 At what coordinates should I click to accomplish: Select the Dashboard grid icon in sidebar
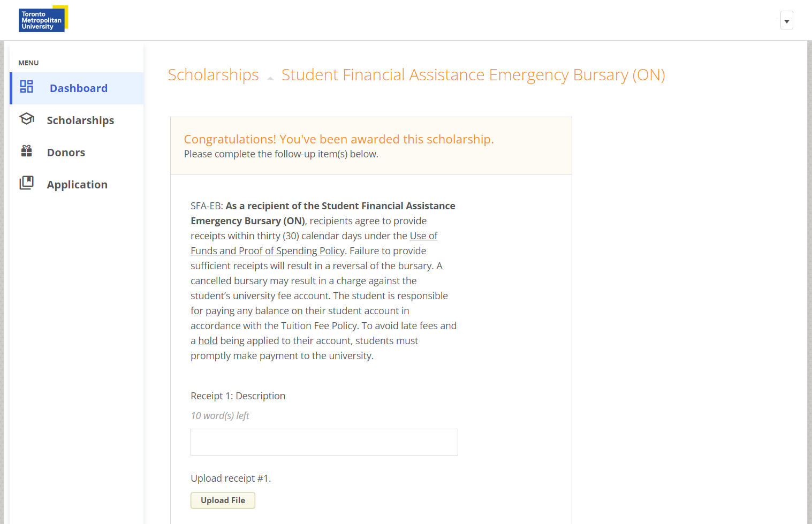pyautogui.click(x=26, y=86)
